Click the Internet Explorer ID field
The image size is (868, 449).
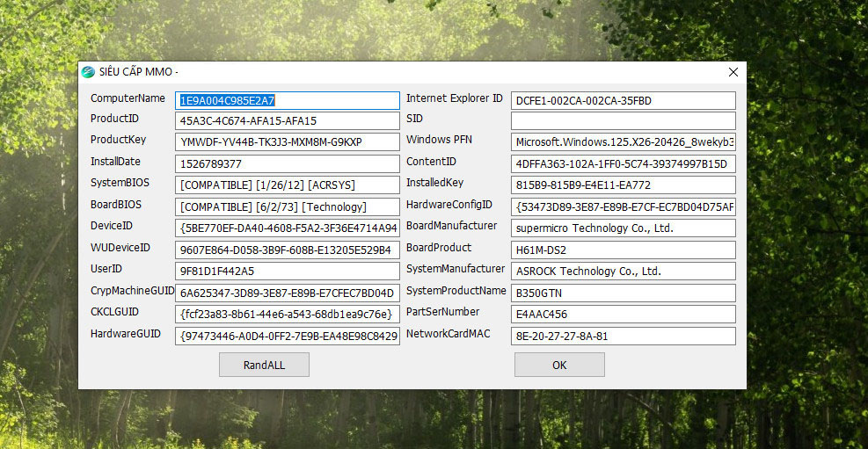click(x=624, y=101)
